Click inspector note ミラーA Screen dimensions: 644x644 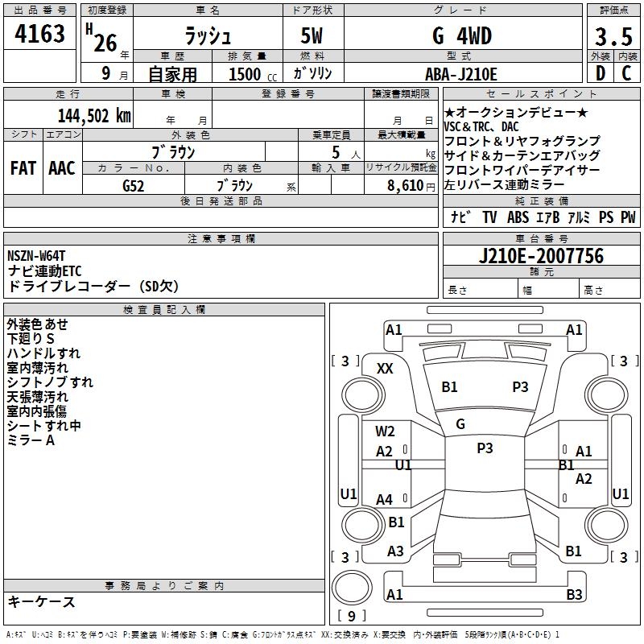[31, 440]
